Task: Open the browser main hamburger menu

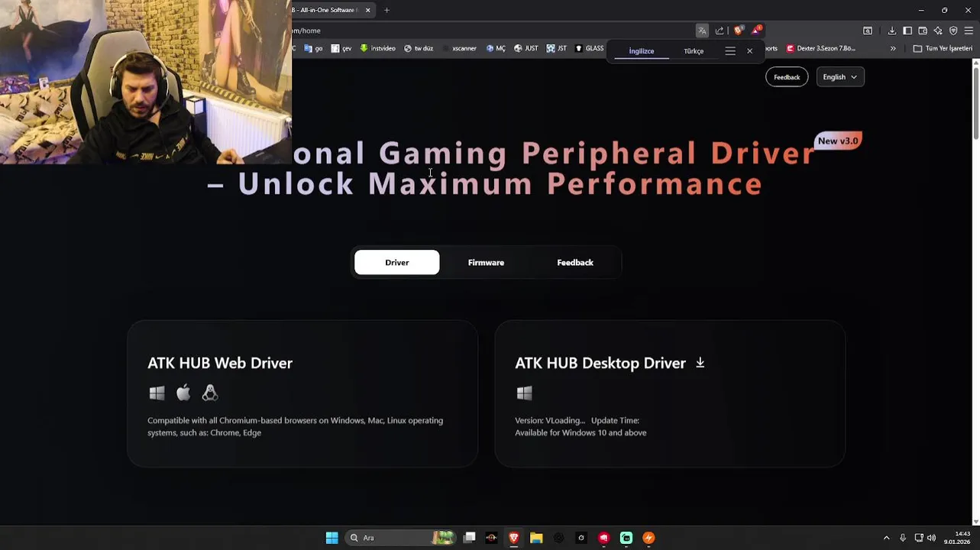Action: pyautogui.click(x=969, y=31)
